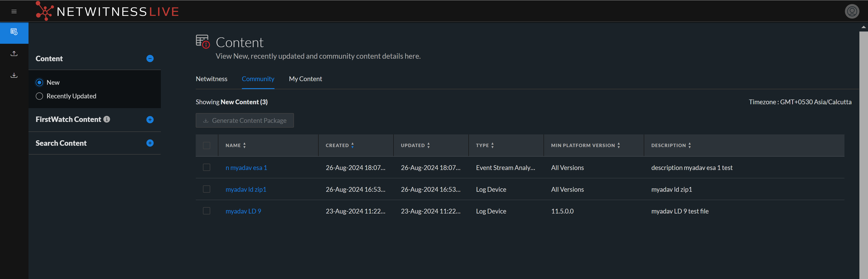
Task: Open the hamburger navigation menu
Action: point(14,12)
